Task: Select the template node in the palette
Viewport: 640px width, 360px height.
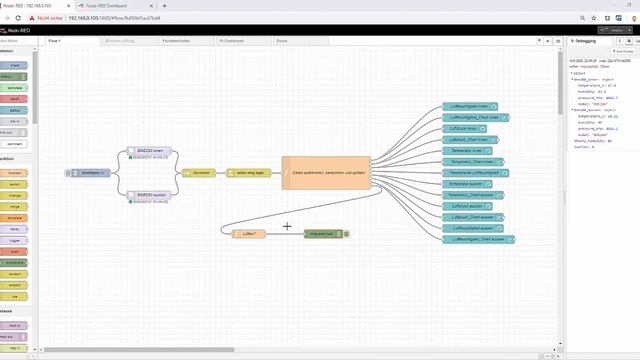Action: pyautogui.click(x=14, y=218)
